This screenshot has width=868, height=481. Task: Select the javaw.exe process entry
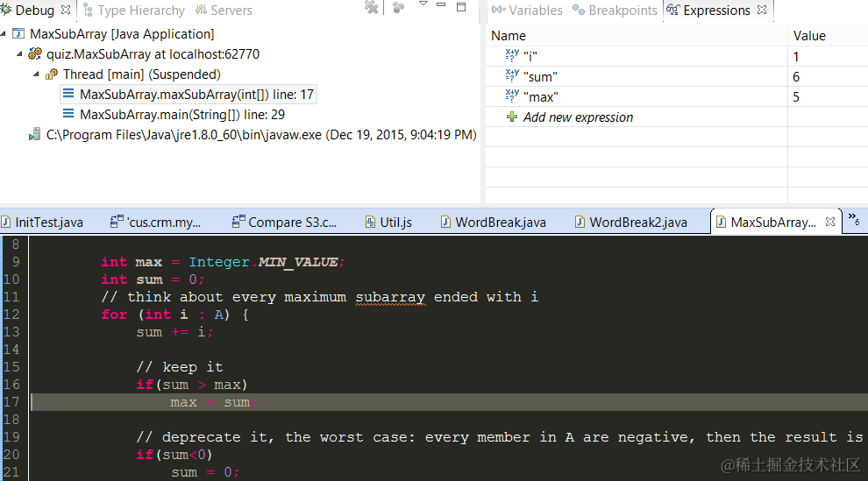click(x=261, y=135)
